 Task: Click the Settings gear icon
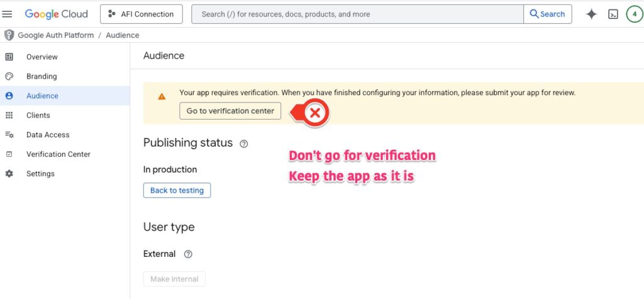(x=9, y=174)
